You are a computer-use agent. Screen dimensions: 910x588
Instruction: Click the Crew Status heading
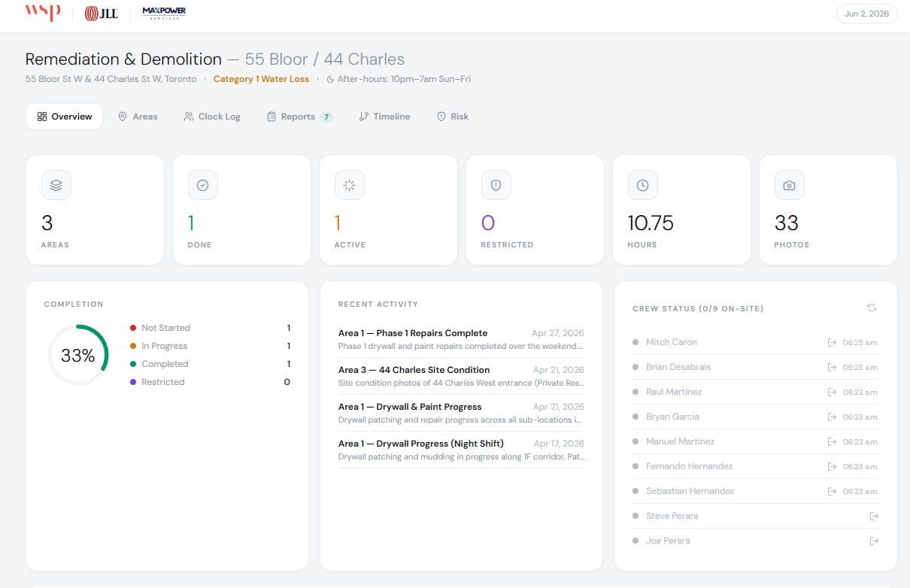click(x=699, y=309)
